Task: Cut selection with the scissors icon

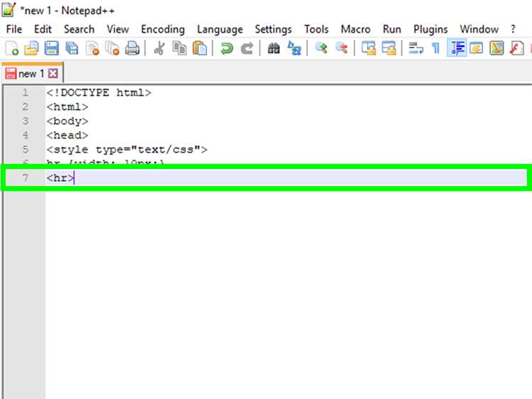Action: click(x=159, y=48)
